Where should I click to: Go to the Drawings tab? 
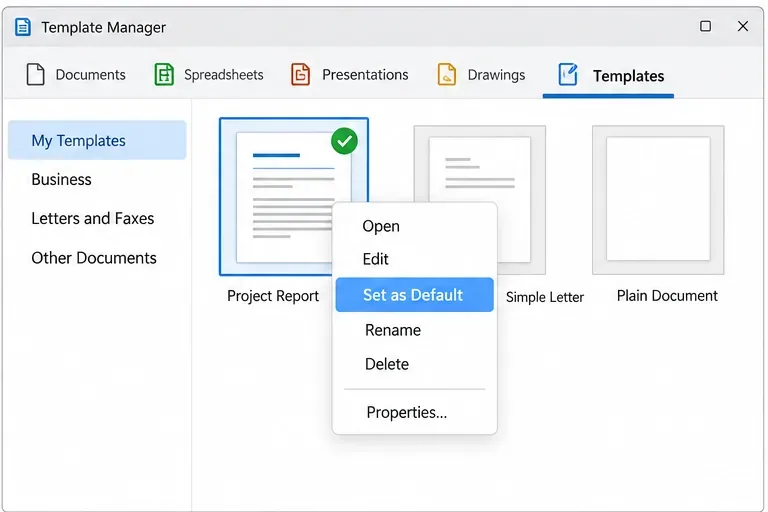481,74
